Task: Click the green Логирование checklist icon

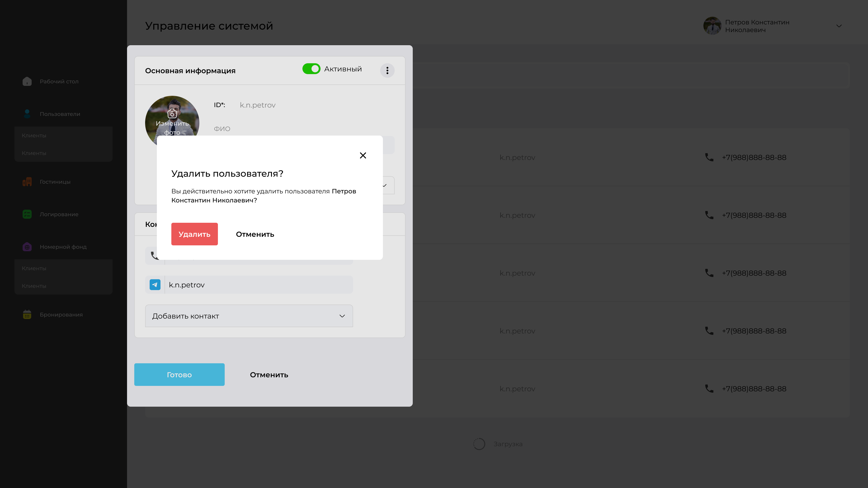Action: tap(27, 214)
